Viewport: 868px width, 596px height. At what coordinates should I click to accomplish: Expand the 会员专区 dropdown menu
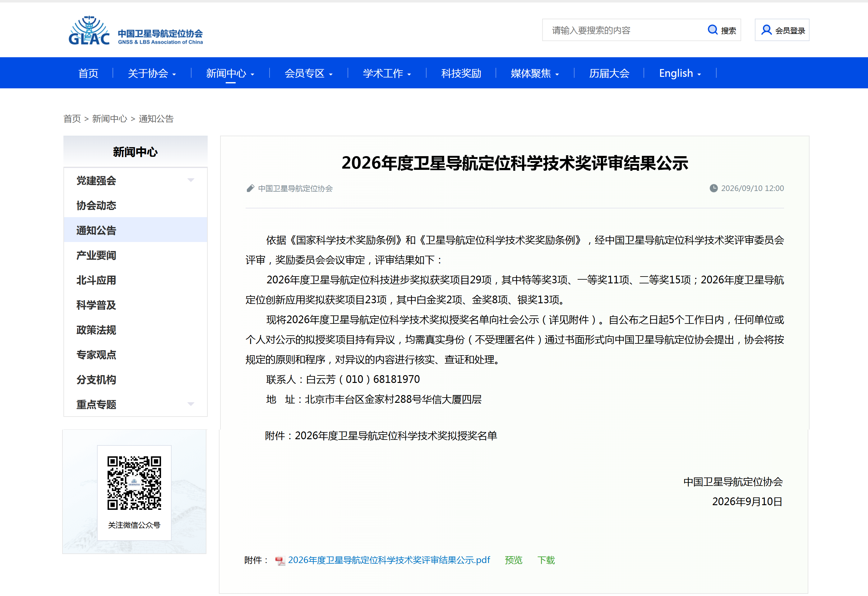tap(308, 73)
